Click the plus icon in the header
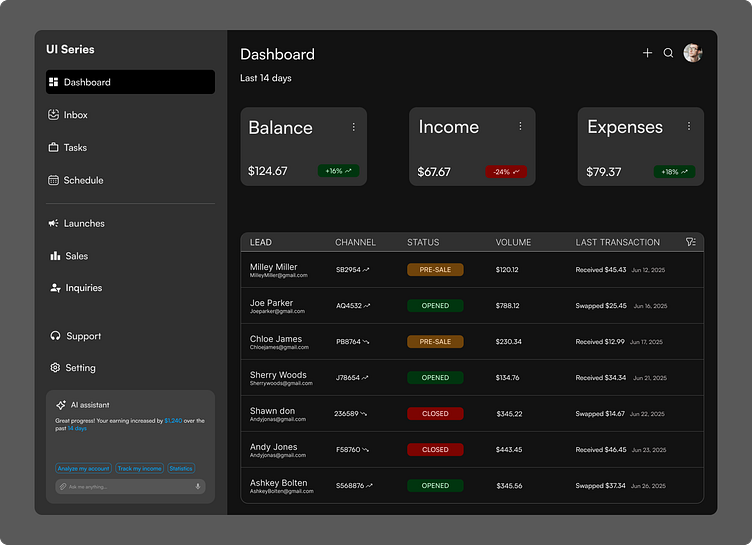Screen dimensions: 752x545 tap(647, 53)
